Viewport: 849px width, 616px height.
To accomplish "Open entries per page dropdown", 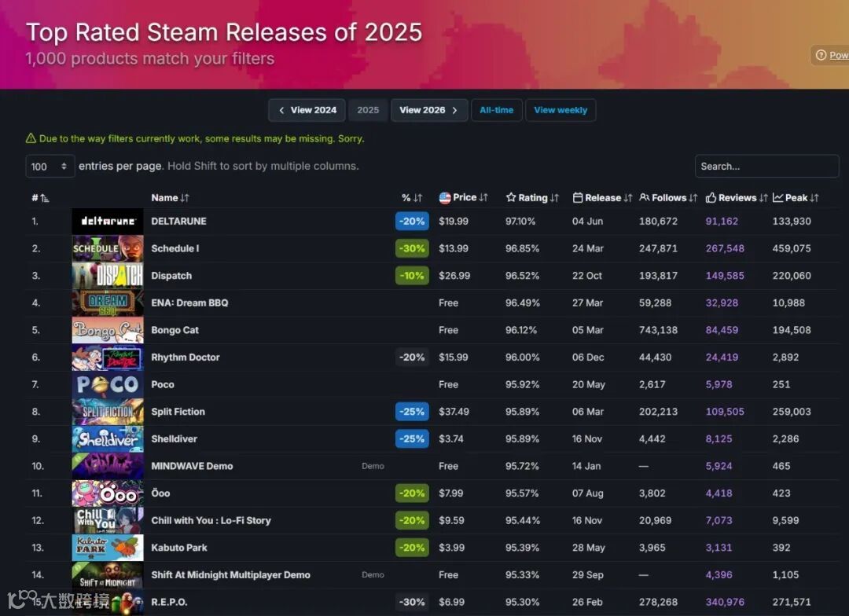I will coord(50,167).
